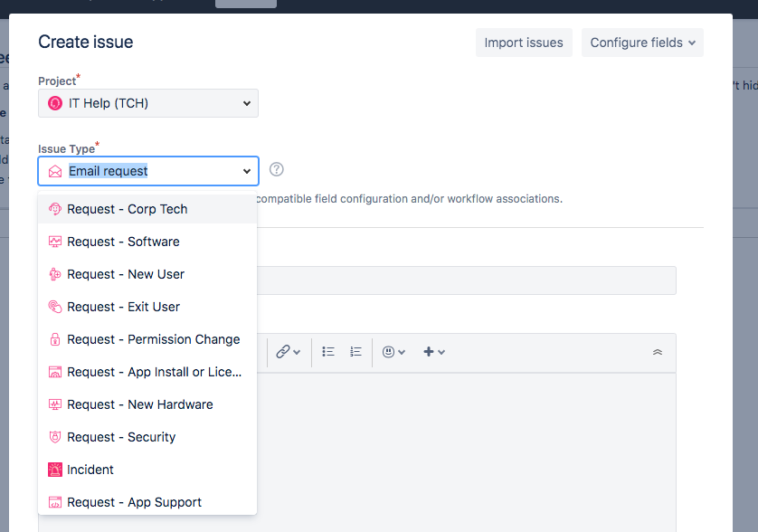758x532 pixels.
Task: Open the link insert dropdown in editor
Action: (289, 352)
